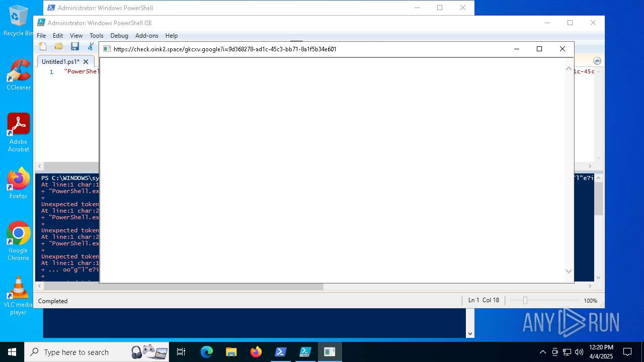Click the popup window scroll-up arrow
Screen dimensions: 644x362
pos(569,68)
